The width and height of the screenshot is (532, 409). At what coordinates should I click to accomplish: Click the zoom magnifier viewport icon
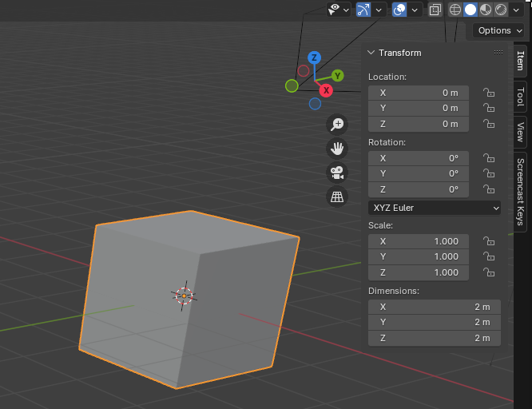coord(337,124)
